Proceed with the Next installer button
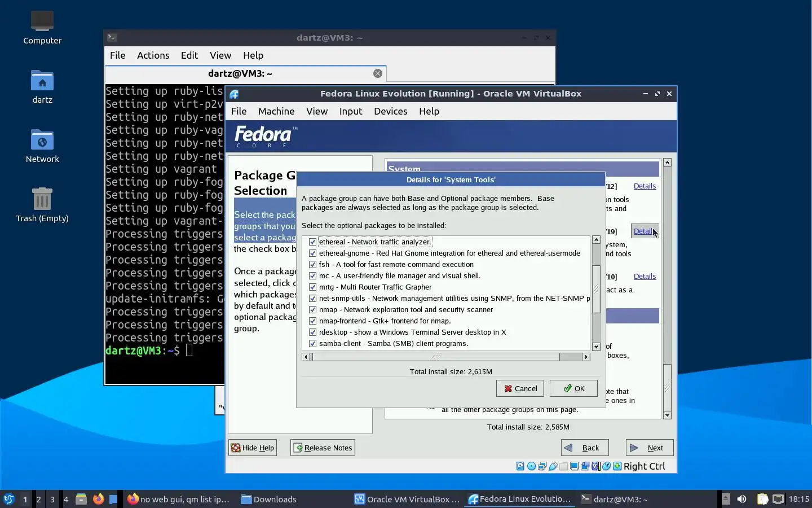This screenshot has height=508, width=812. coord(650,448)
